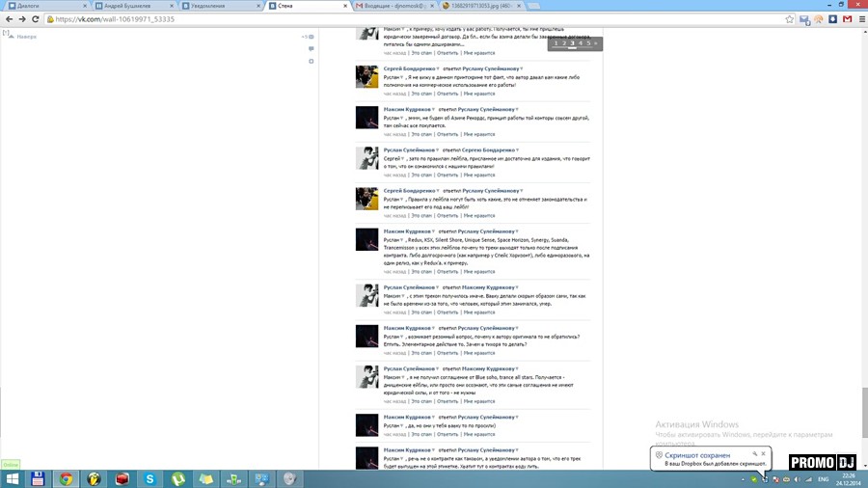
Task: Click the comment bubble icon in left sidebar
Action: coord(311,48)
